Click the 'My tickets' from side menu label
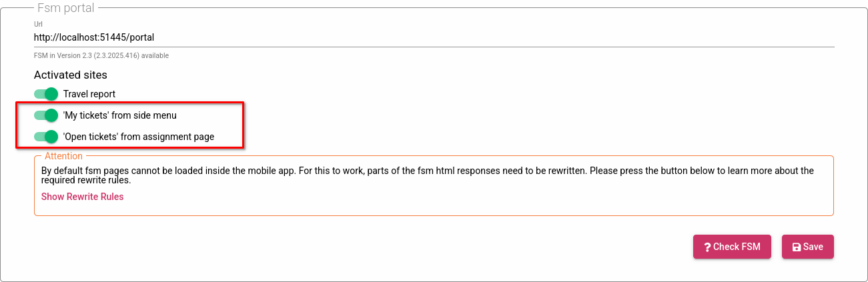 [120, 115]
